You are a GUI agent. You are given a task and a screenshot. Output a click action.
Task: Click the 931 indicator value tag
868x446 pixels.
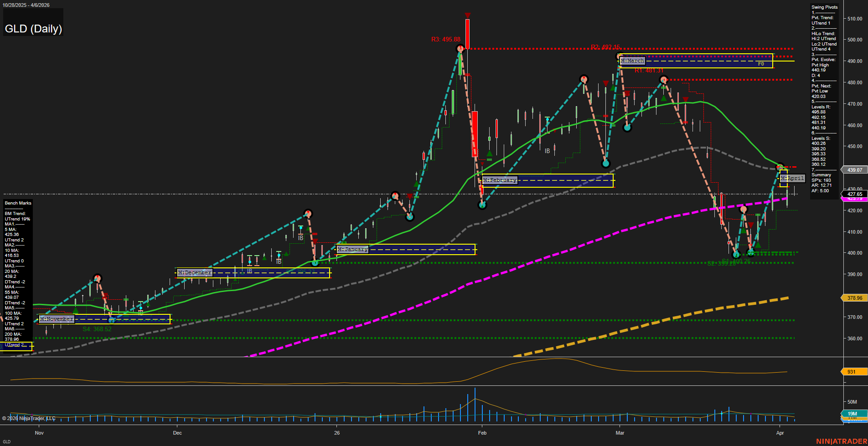(851, 372)
